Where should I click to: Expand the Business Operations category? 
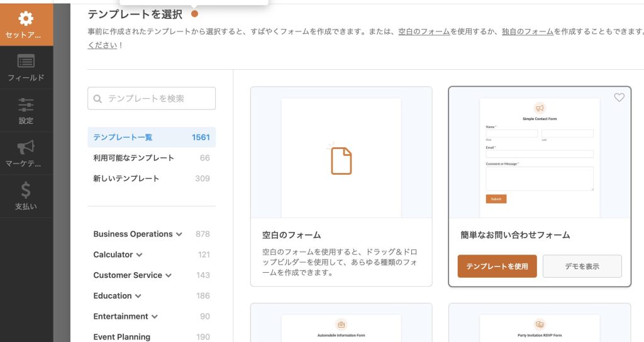click(179, 234)
